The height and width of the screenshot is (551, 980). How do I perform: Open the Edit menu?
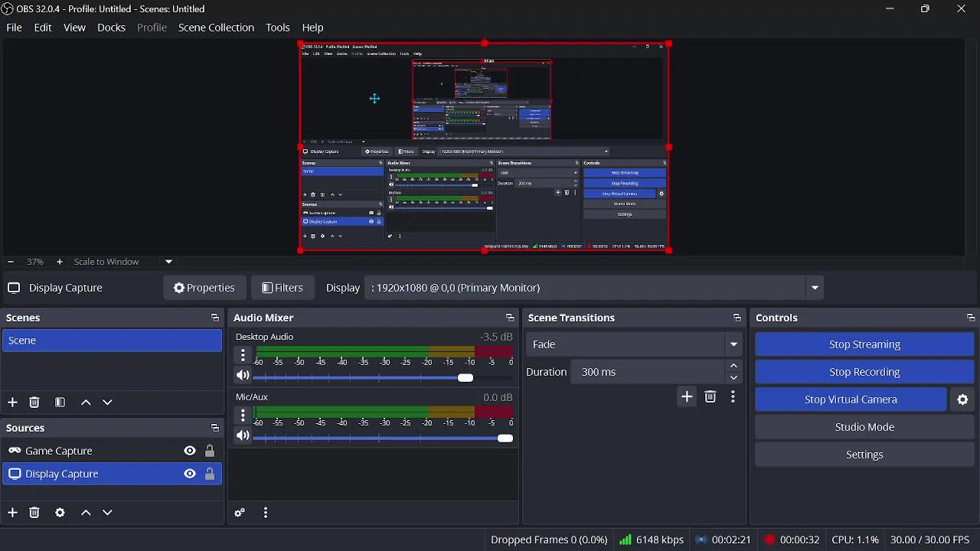point(43,28)
